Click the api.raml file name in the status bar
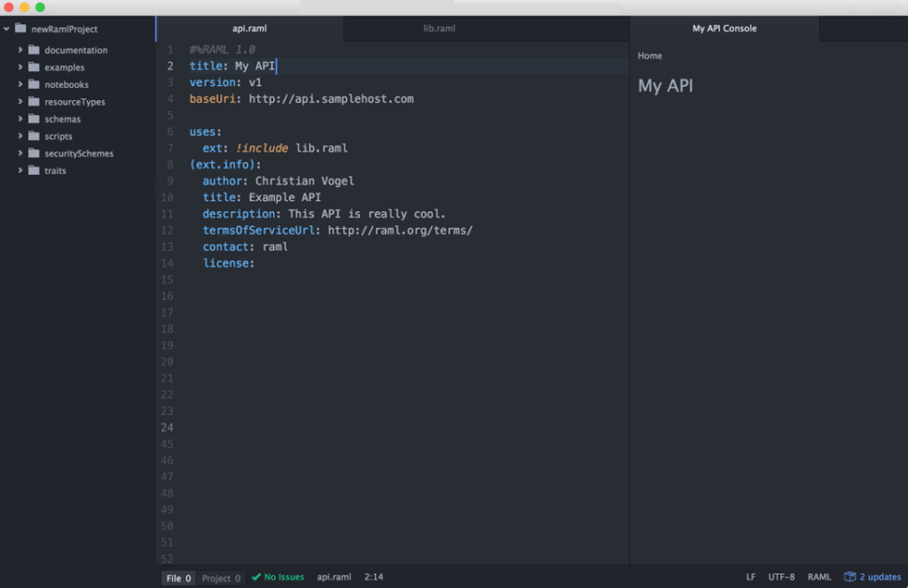Screen dimensions: 908x588 (333, 577)
